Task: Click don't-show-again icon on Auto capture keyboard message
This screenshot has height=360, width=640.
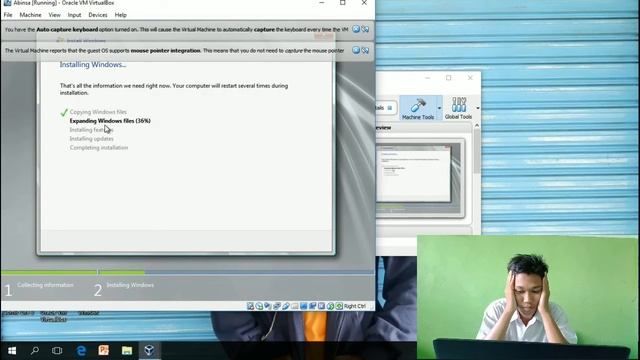Action: 365,29
